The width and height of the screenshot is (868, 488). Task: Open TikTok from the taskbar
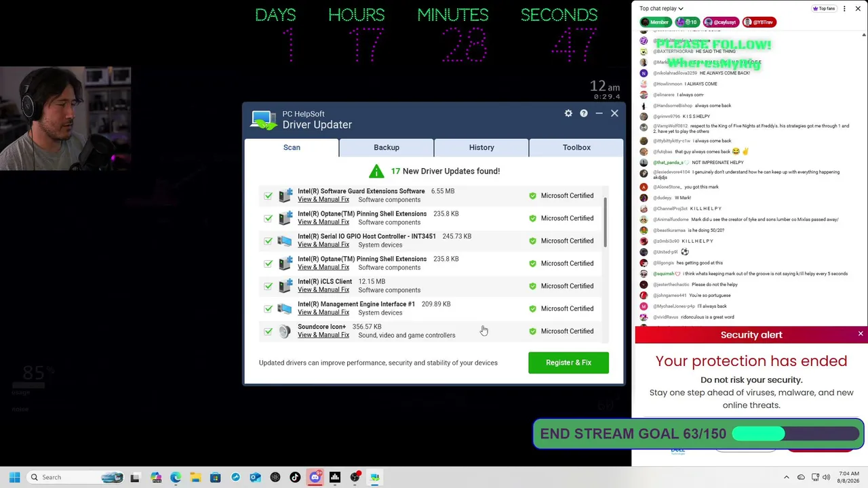(295, 477)
